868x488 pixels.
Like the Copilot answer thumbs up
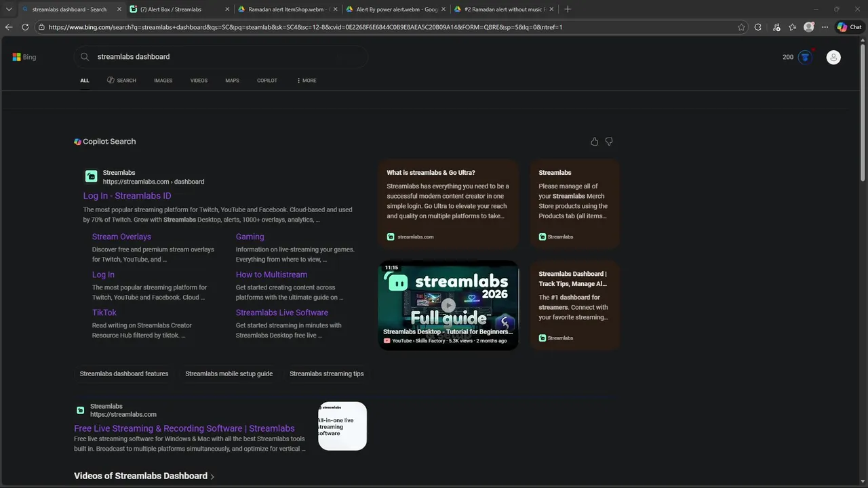595,142
